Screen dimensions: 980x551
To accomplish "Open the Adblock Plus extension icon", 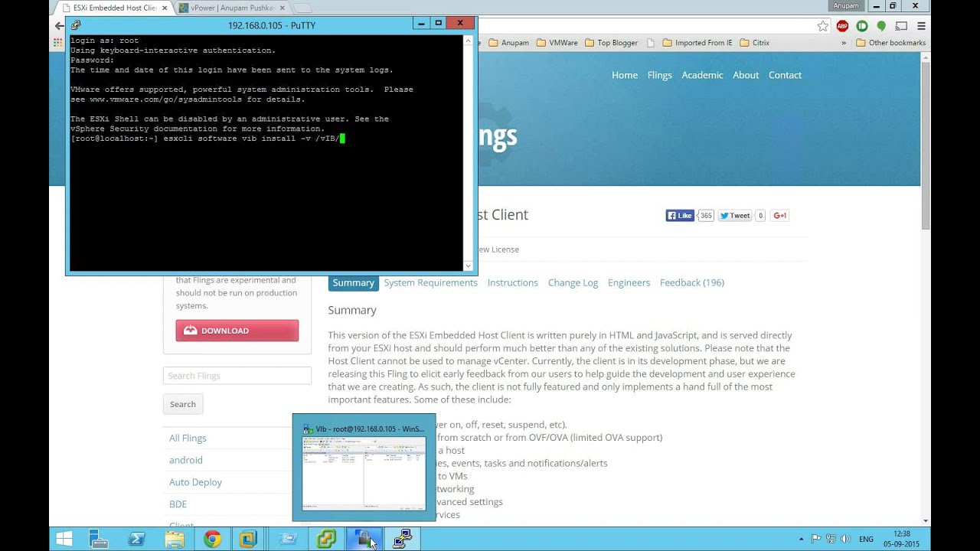I will 843,26.
